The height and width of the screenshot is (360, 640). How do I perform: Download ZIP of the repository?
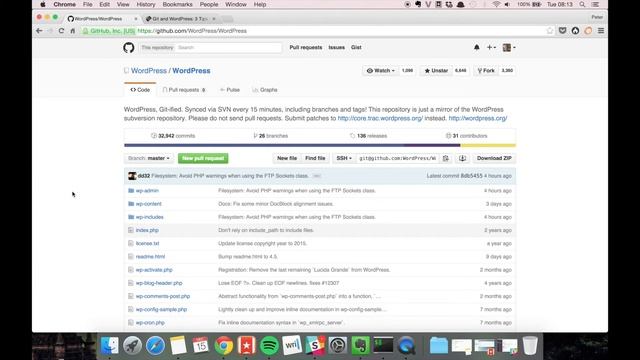tap(494, 158)
